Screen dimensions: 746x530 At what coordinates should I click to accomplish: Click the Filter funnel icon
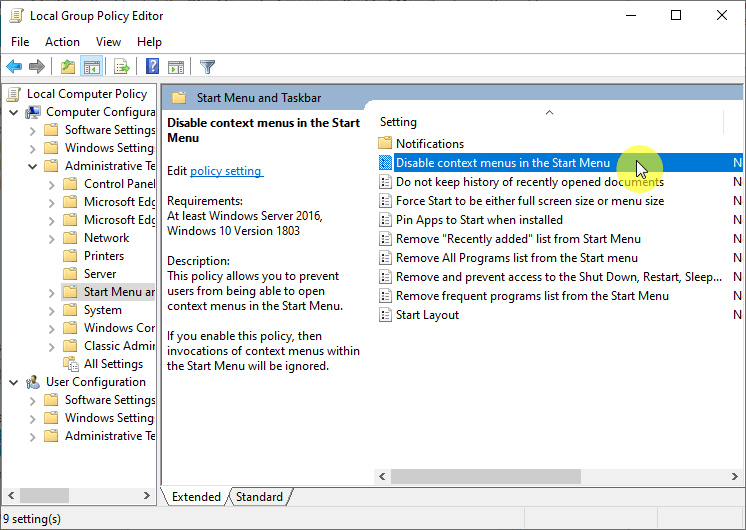pyautogui.click(x=207, y=67)
